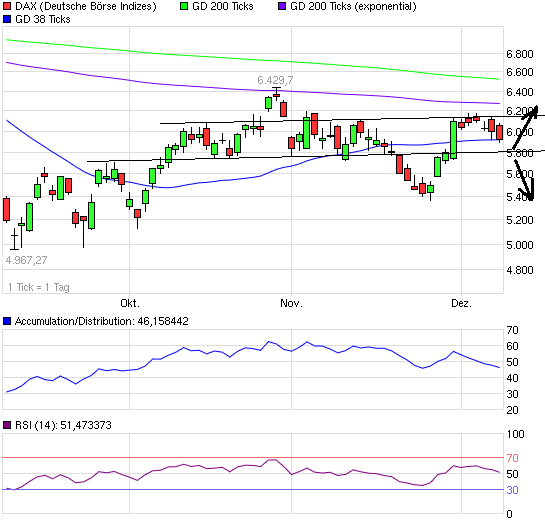Click the high value label 6.429,7
This screenshot has width=545, height=522.
tap(275, 80)
